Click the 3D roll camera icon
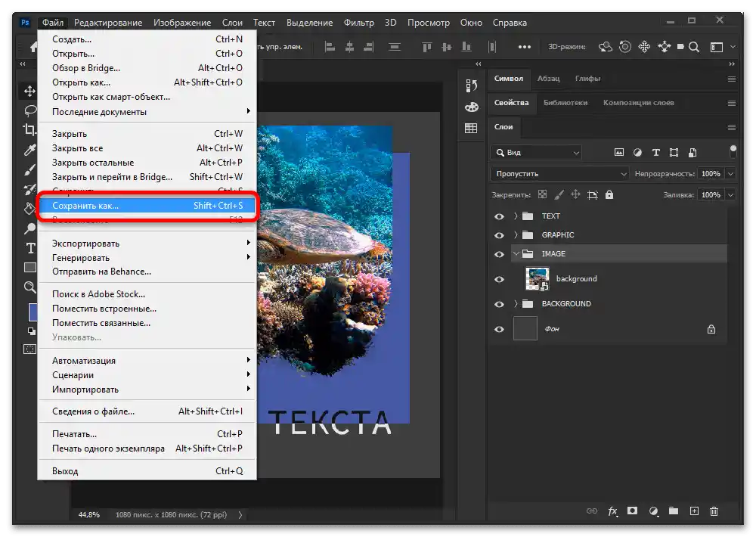756x537 pixels. [x=625, y=47]
